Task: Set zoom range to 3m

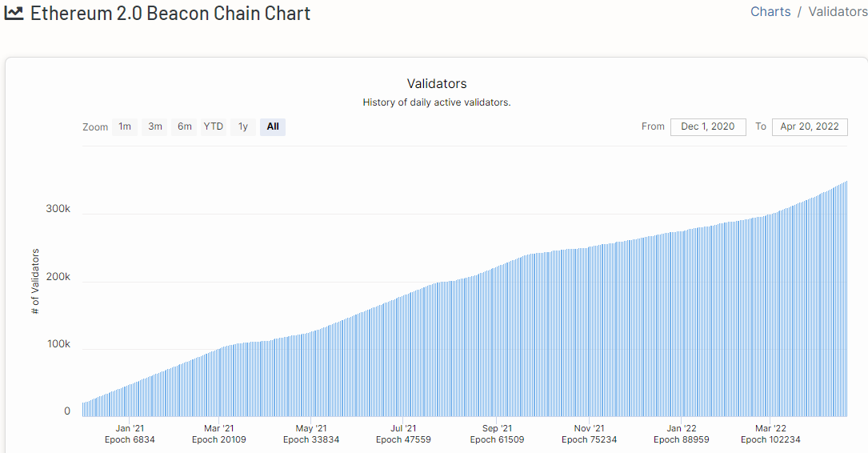Action: tap(155, 126)
